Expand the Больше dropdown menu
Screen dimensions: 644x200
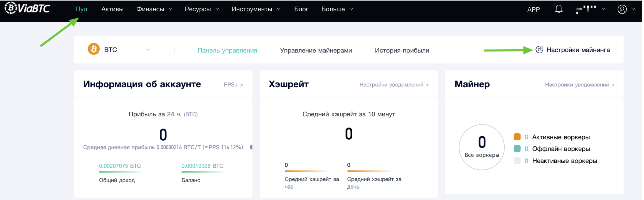pyautogui.click(x=337, y=9)
